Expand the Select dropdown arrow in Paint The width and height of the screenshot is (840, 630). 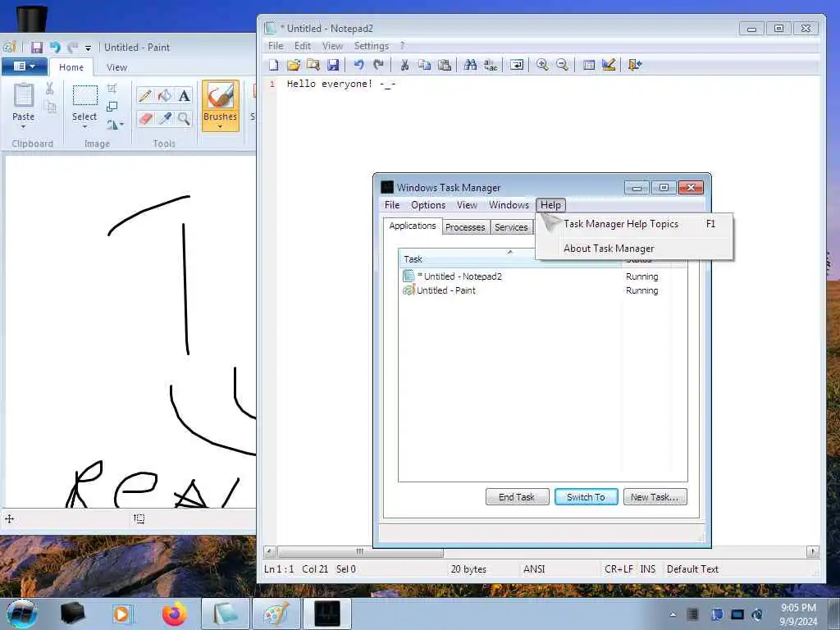84,127
